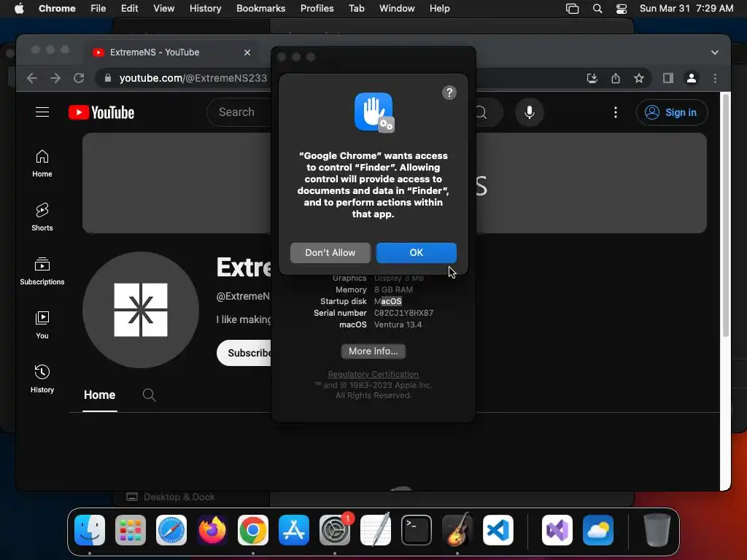Open App Store from the Dock

tap(294, 530)
